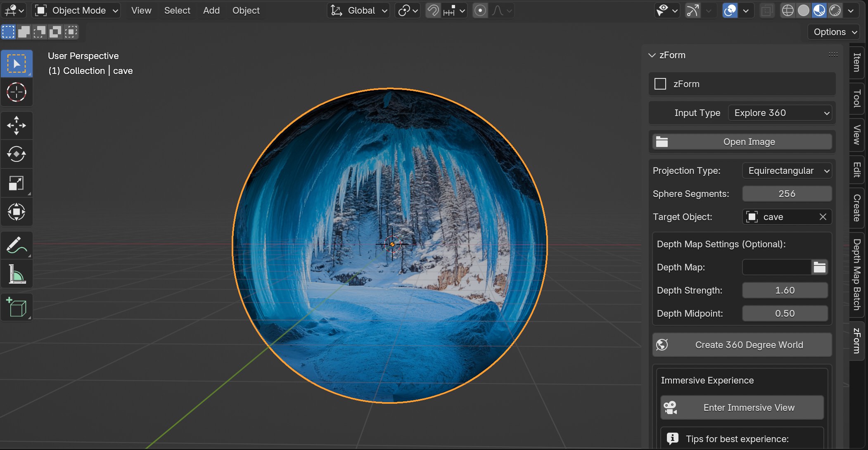
Task: Click Enter Immersive View button
Action: pyautogui.click(x=742, y=407)
